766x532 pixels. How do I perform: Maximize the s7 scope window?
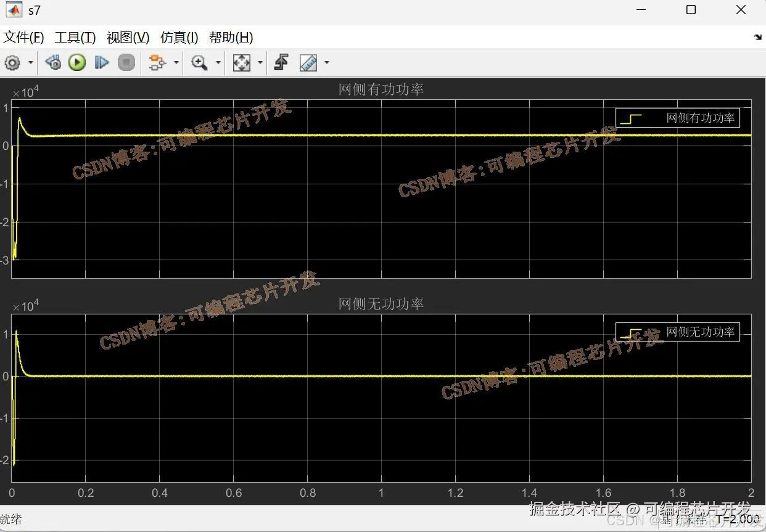tap(691, 10)
